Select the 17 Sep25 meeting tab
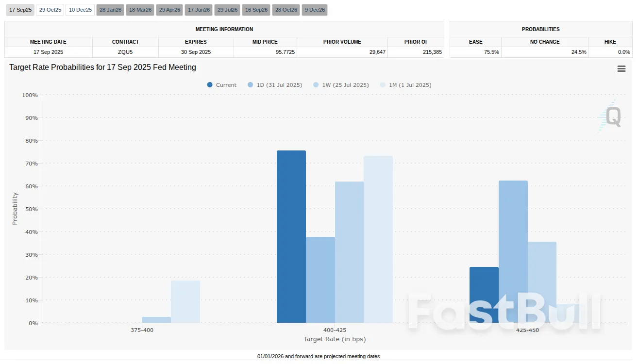Viewport: 639px width, 364px height. (19, 10)
